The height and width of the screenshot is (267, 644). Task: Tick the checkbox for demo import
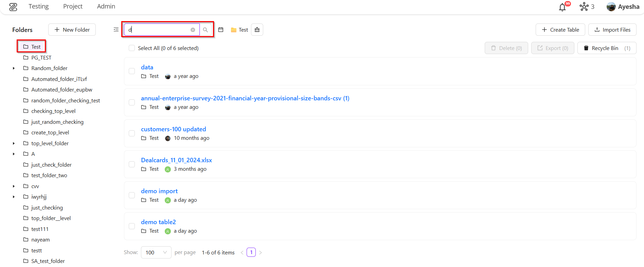132,195
